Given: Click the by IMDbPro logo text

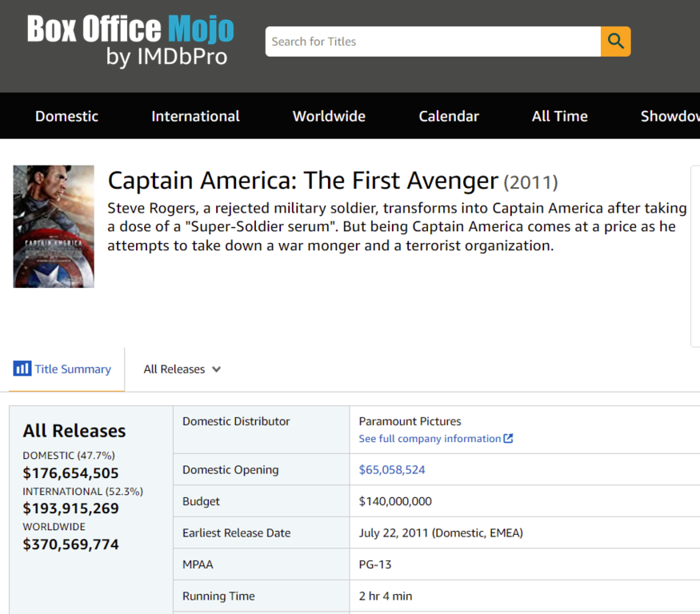Looking at the screenshot, I should 166,57.
